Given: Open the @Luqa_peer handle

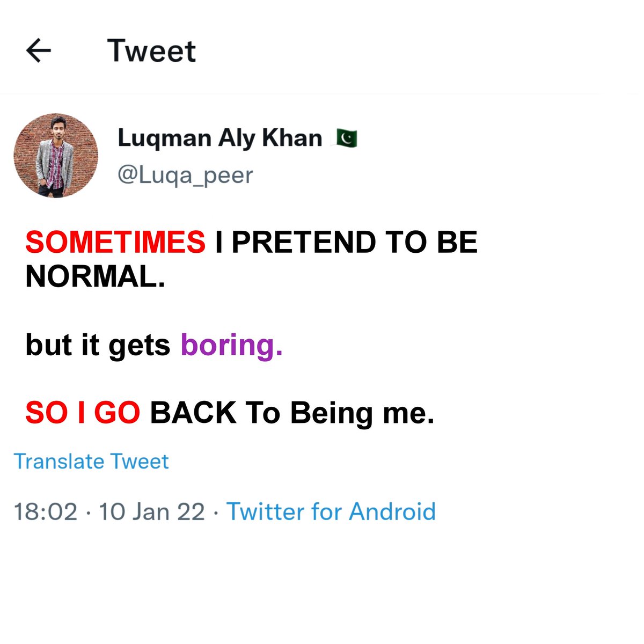Looking at the screenshot, I should 185,175.
